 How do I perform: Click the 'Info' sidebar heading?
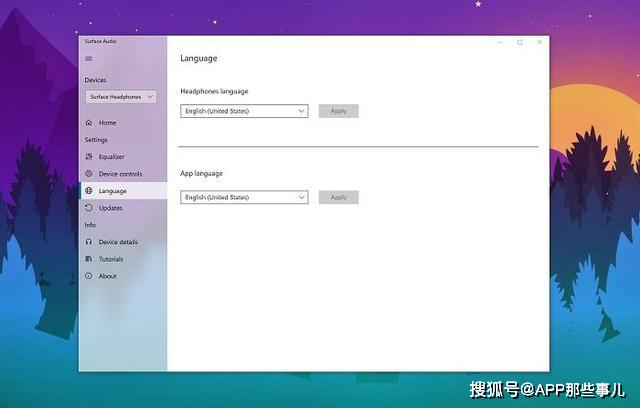[x=90, y=225]
